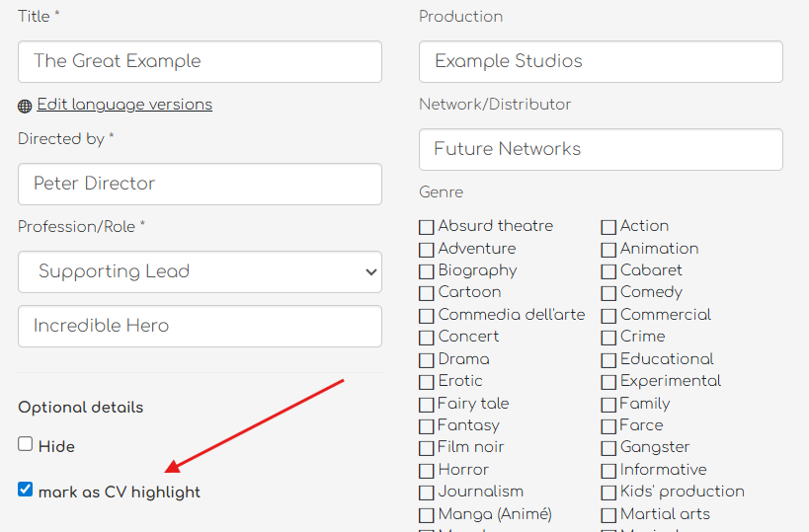This screenshot has width=809, height=532.
Task: Check the Drama genre box
Action: click(x=427, y=360)
